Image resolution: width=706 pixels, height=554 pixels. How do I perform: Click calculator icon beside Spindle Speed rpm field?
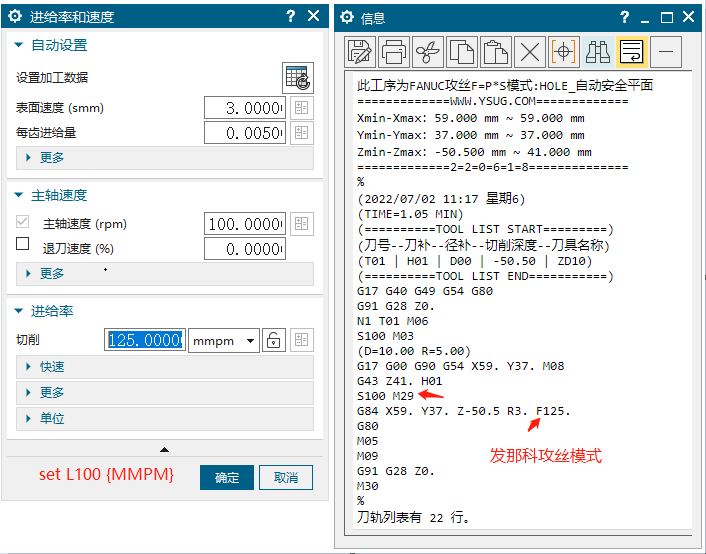click(x=302, y=224)
